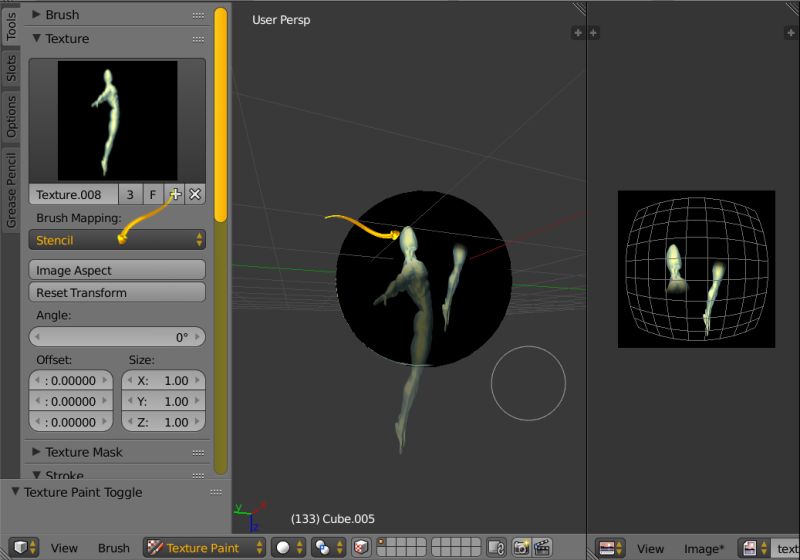Click the image name field starting with 'text'

pos(786,549)
